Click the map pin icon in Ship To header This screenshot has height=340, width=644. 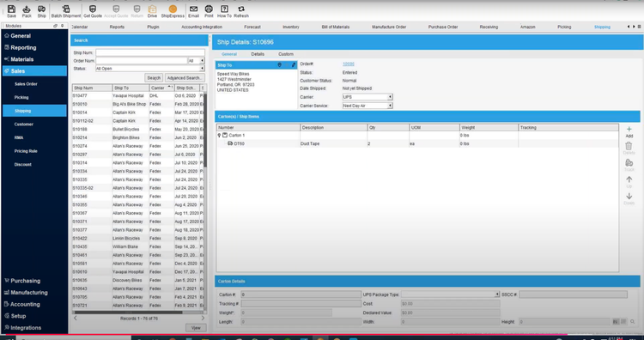[280, 65]
